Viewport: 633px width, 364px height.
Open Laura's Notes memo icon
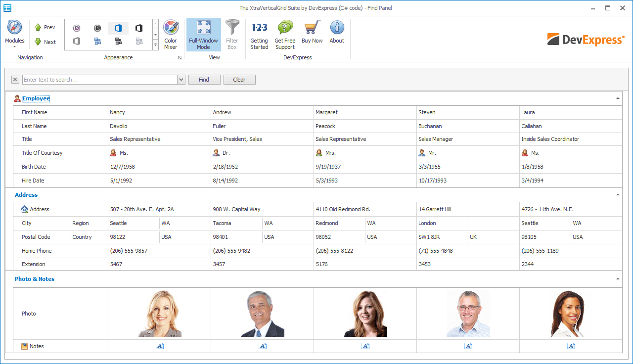click(571, 346)
